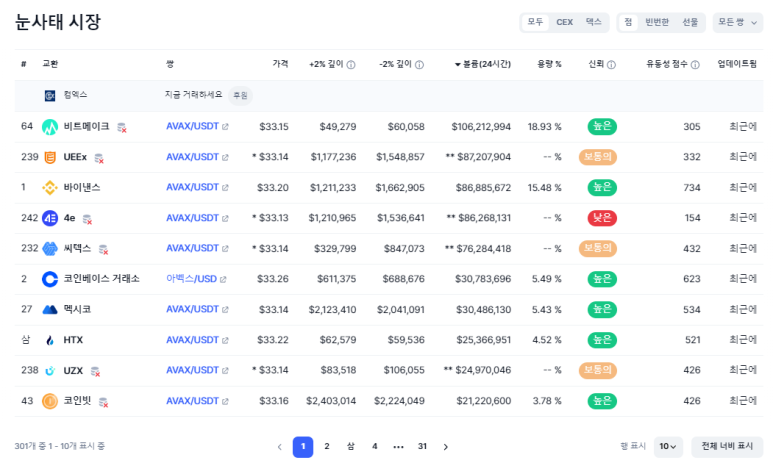Select the 점 market type filter

pos(628,22)
